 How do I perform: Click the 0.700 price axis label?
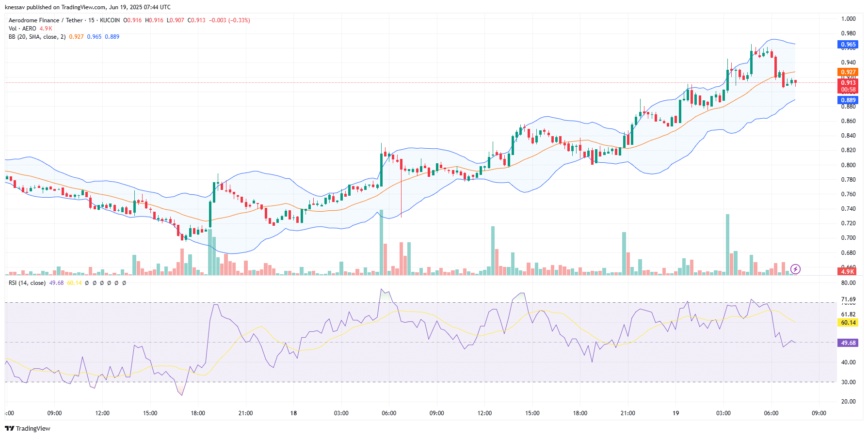pyautogui.click(x=848, y=238)
